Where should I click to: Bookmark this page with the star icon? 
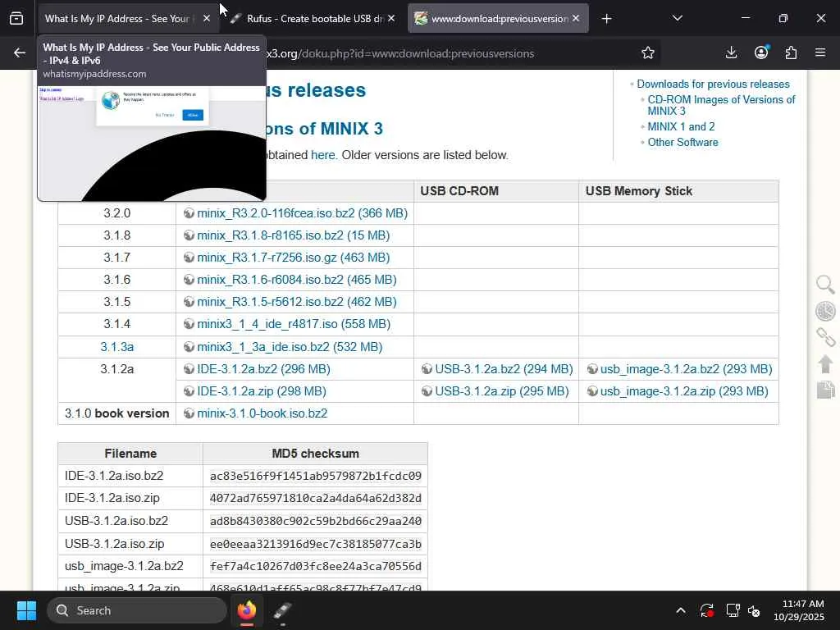648,52
